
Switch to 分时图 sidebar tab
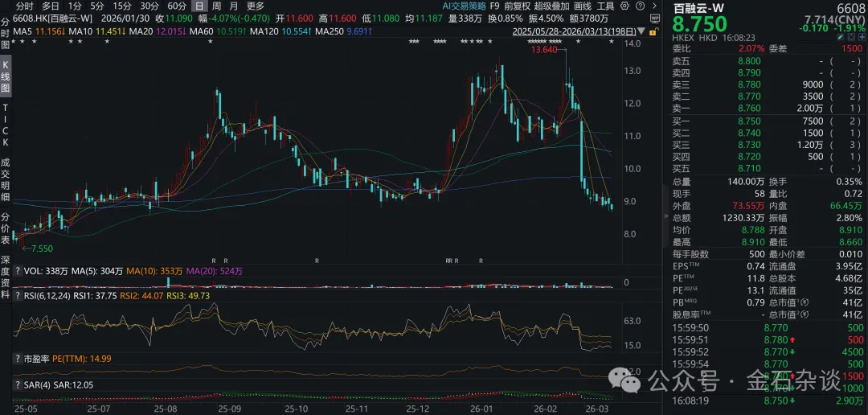[x=6, y=33]
